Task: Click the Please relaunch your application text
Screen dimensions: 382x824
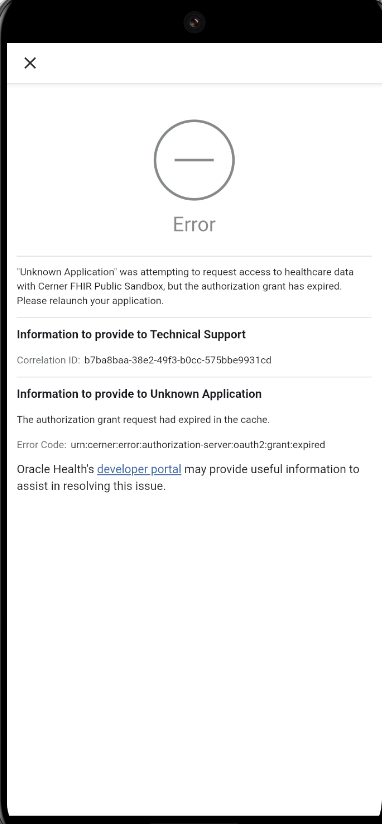Action: [x=90, y=301]
